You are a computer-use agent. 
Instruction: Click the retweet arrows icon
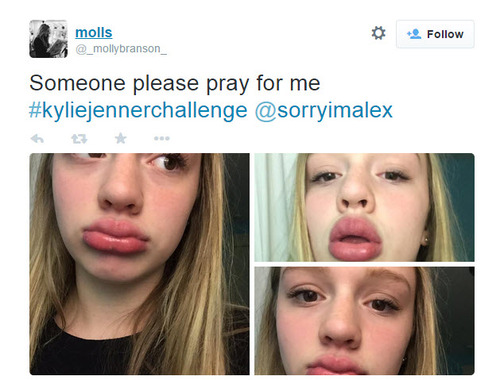click(79, 138)
